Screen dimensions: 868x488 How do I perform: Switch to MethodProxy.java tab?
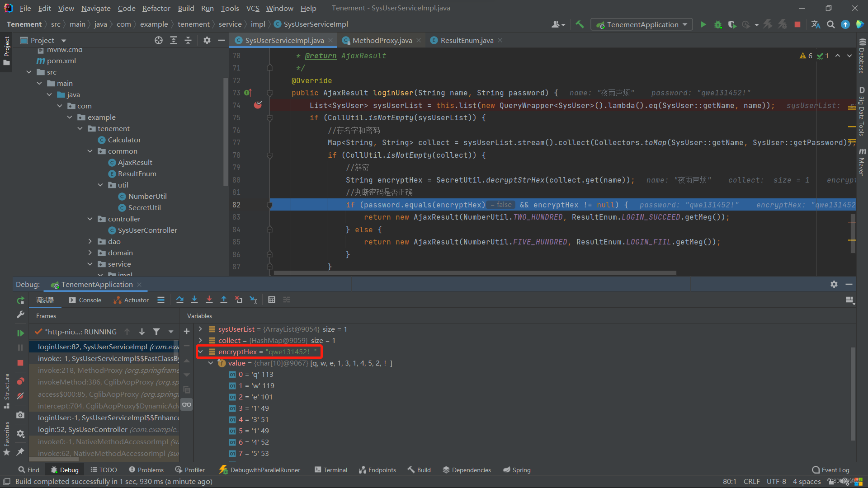382,40
